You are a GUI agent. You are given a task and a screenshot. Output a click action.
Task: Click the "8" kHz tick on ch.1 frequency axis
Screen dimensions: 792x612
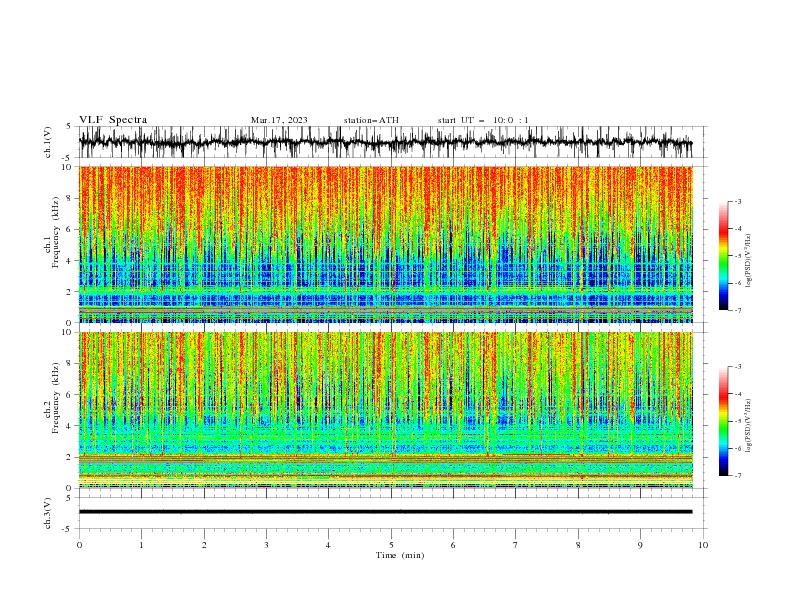pos(71,198)
